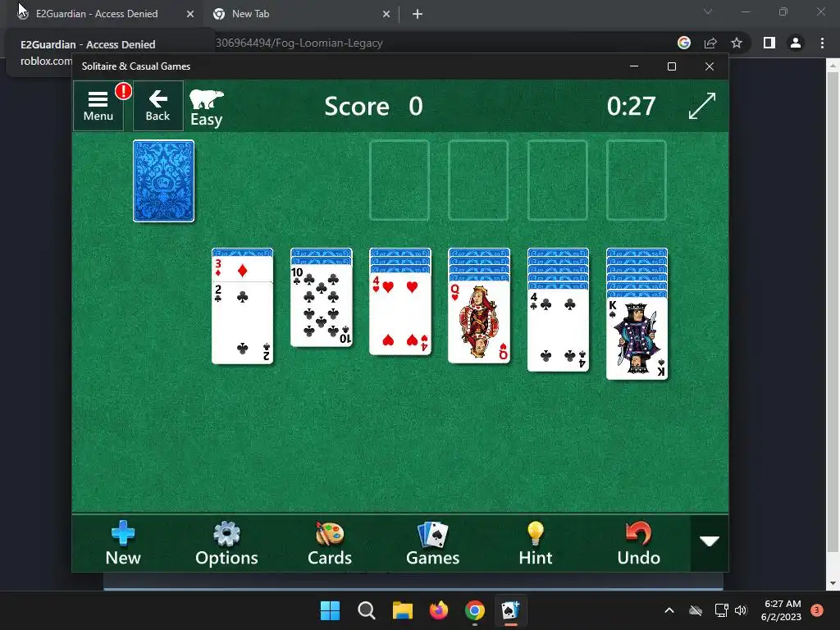The image size is (840, 630).
Task: Collapse the bottom toolbar with the white arrow
Action: 710,541
